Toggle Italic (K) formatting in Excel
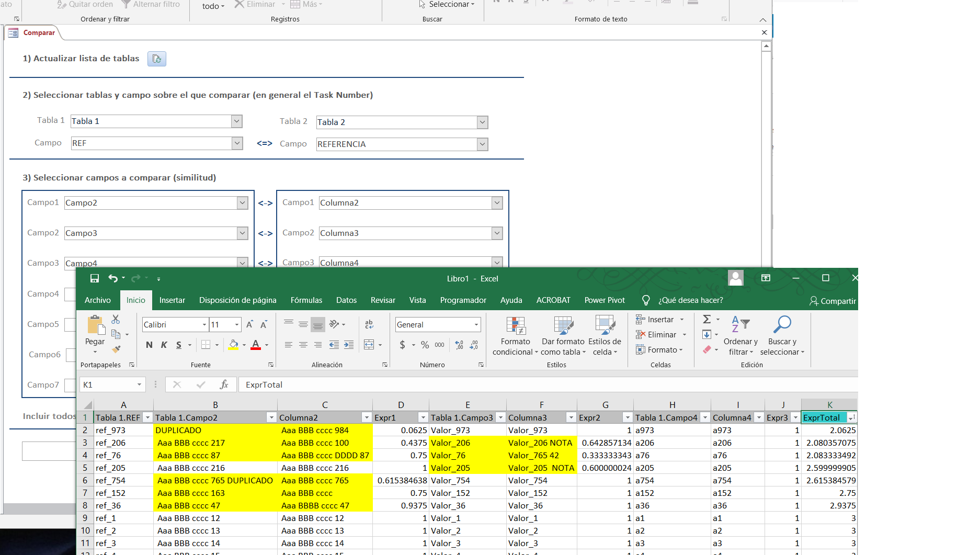Viewport: 980px width, 555px height. (164, 345)
